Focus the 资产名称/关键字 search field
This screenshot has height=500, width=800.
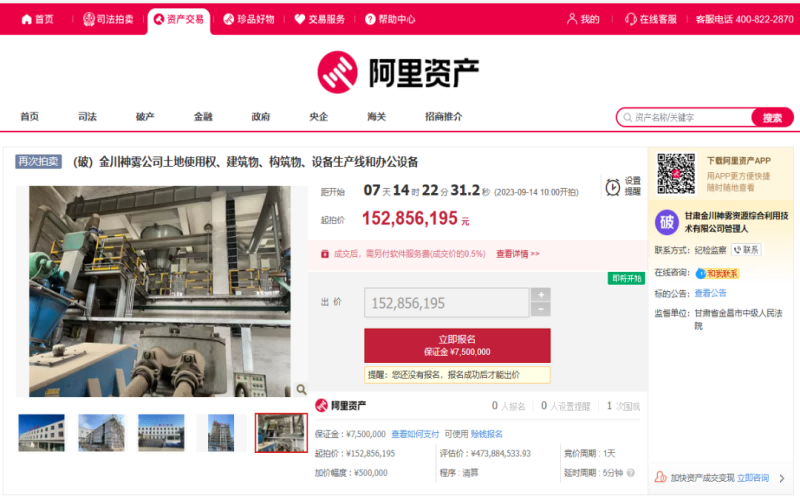click(686, 117)
